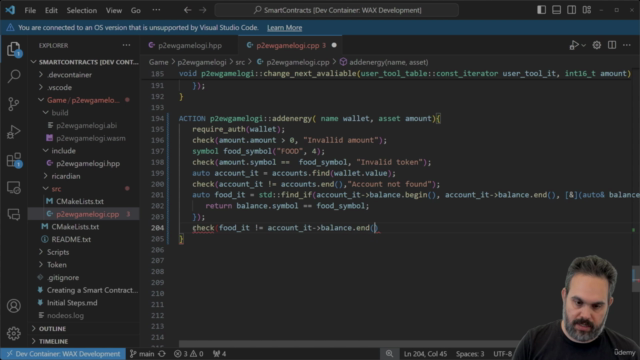Toggle the secondary side bar
Viewport: 640px width, 360px height.
[571, 10]
